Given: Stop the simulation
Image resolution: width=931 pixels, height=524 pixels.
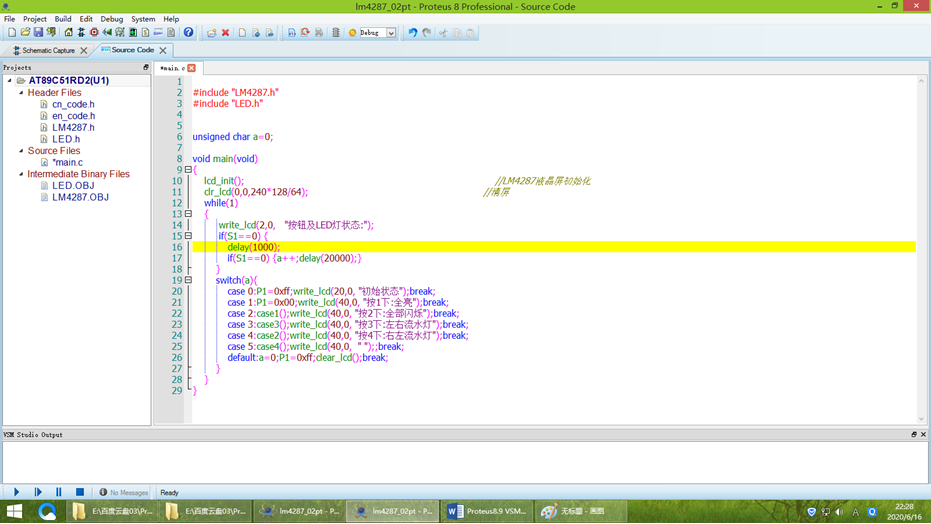Looking at the screenshot, I should pos(80,492).
